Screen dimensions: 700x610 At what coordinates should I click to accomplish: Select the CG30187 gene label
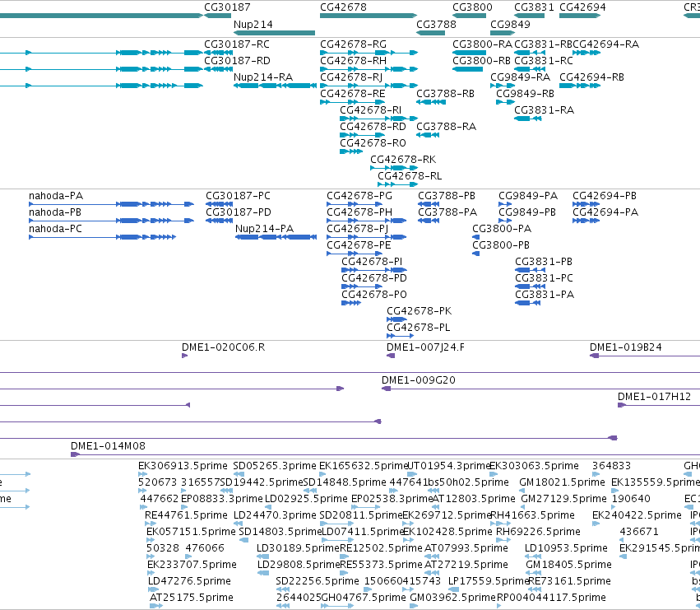pos(227,7)
